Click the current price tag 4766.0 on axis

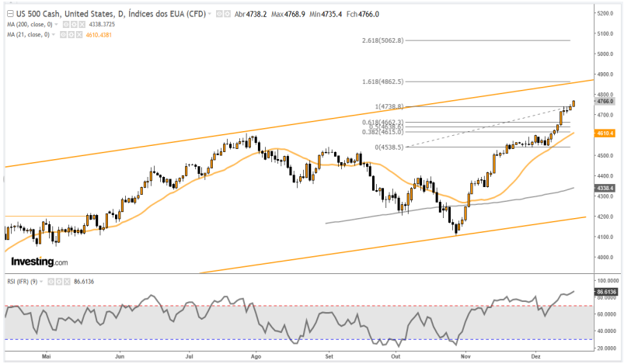pos(605,102)
